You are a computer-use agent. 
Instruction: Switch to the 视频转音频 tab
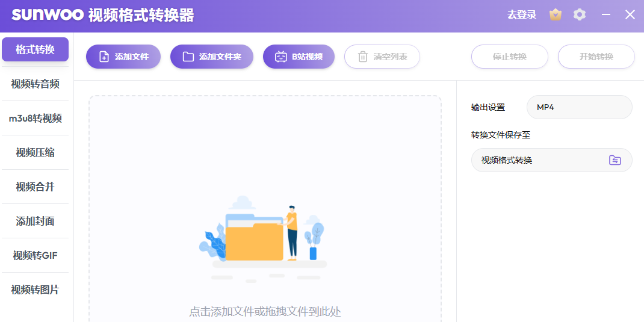(x=35, y=84)
